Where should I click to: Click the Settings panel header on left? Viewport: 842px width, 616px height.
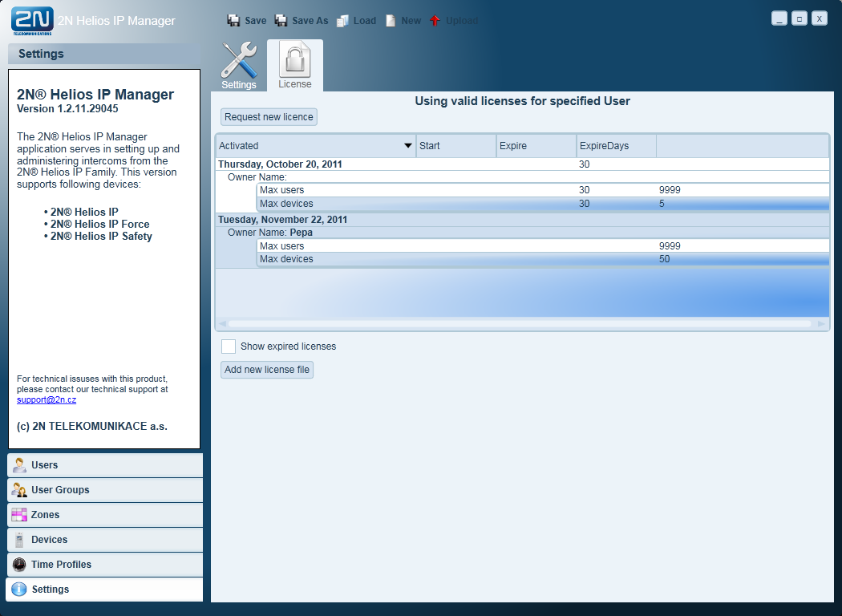coord(104,54)
